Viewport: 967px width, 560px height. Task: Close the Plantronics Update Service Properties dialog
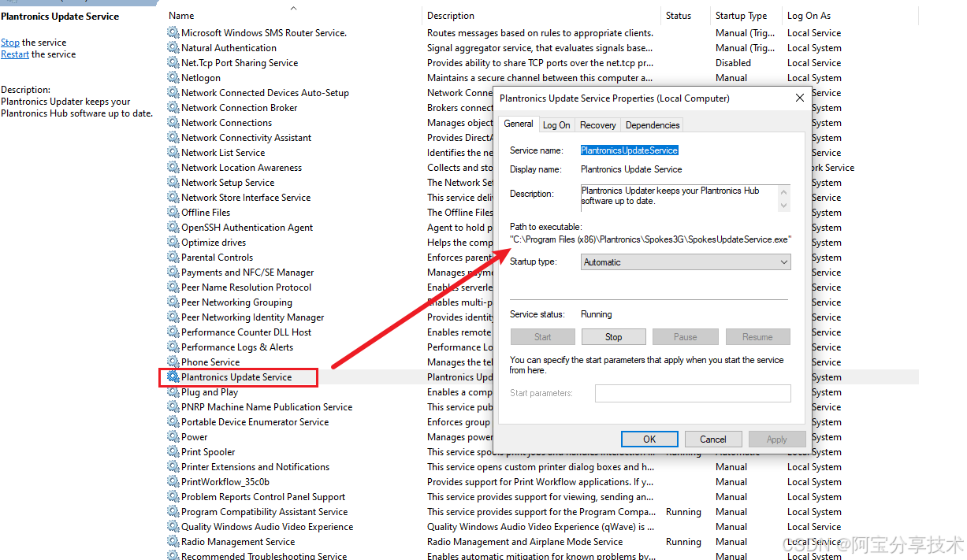point(799,98)
